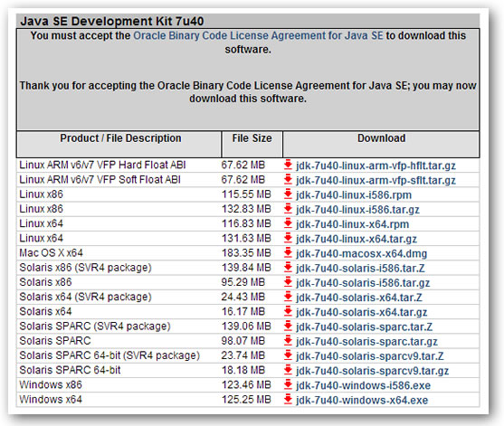This screenshot has width=504, height=426.
Task: Click download arrow icon for jdk-7u40-linux-arm-vfp-hflt.tar.gz
Action: click(x=288, y=165)
